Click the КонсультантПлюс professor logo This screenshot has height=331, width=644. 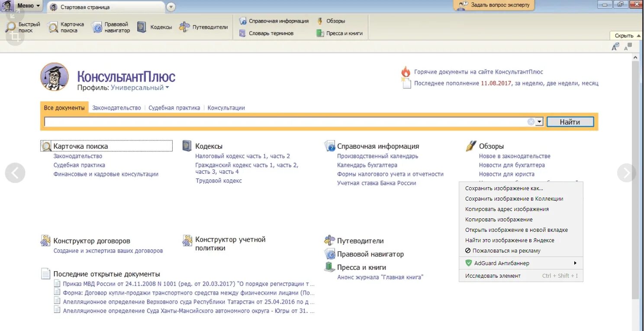pos(55,77)
